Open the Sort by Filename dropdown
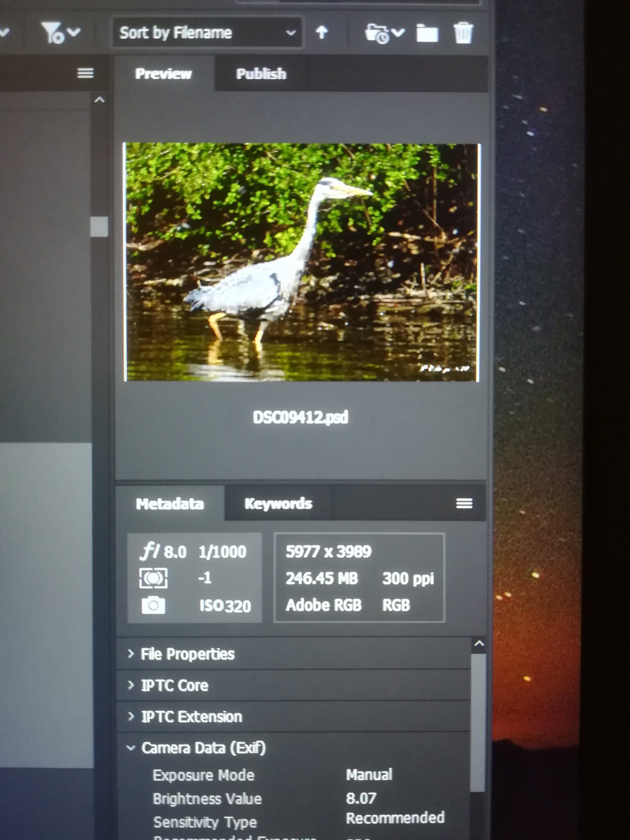The image size is (630, 840). pyautogui.click(x=207, y=33)
